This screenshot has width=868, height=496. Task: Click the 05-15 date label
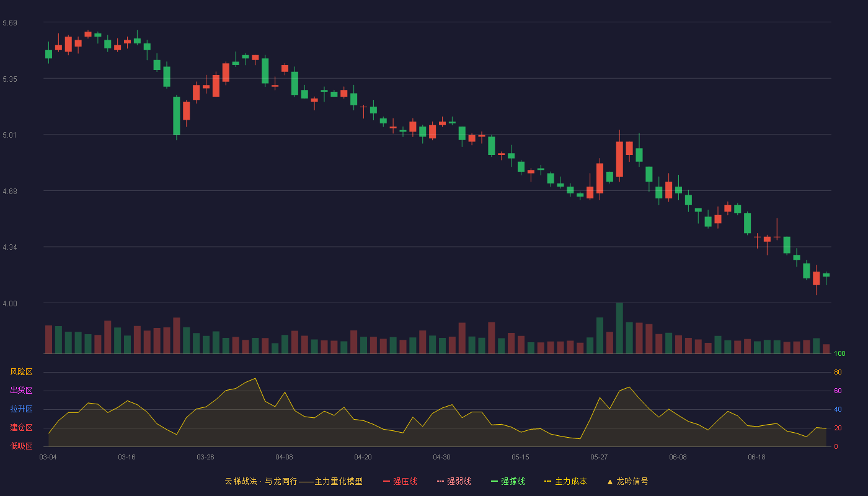click(x=520, y=457)
